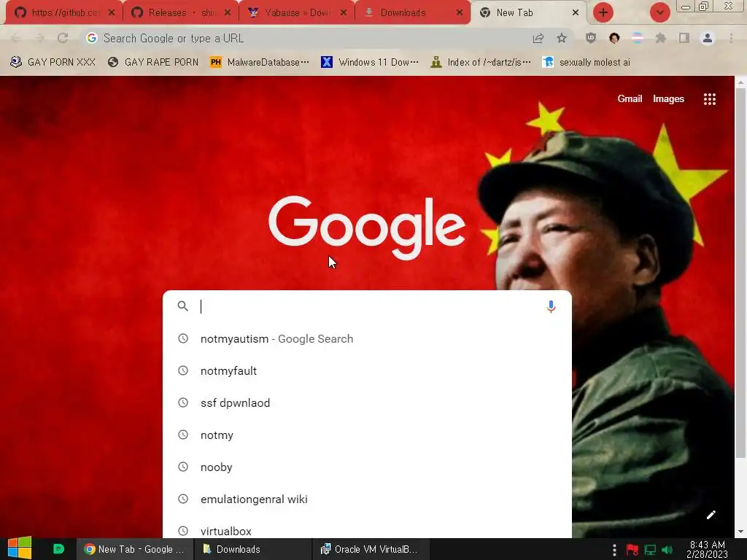This screenshot has height=560, width=747.
Task: Select the notmyfault suggestion
Action: (x=367, y=370)
